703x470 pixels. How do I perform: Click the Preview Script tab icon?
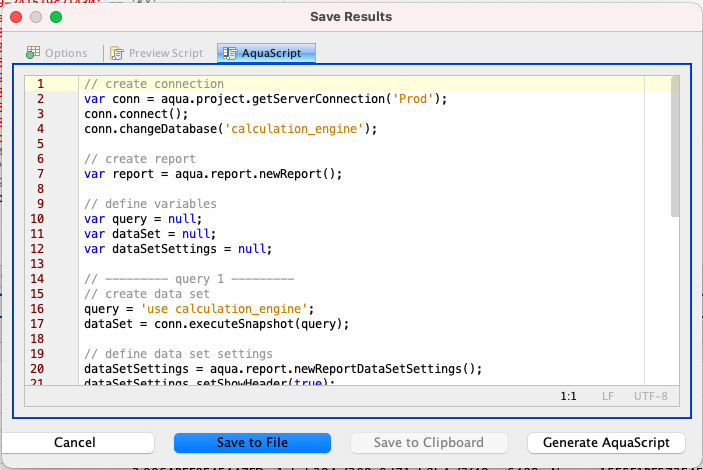[x=118, y=53]
